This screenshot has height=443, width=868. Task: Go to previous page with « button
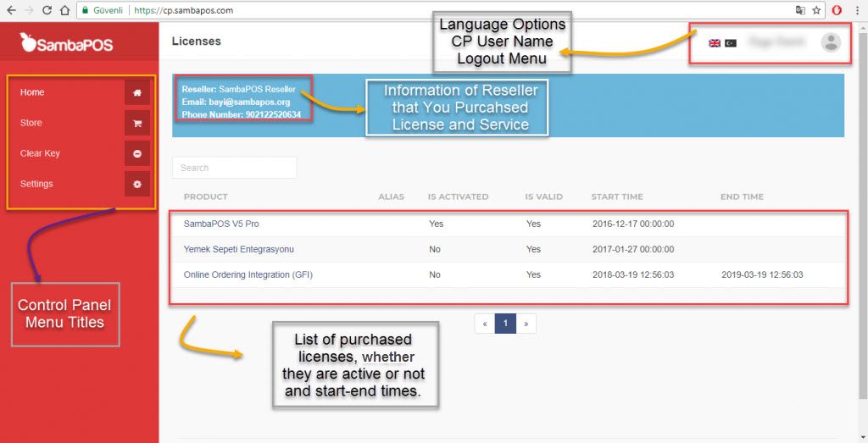click(x=485, y=324)
